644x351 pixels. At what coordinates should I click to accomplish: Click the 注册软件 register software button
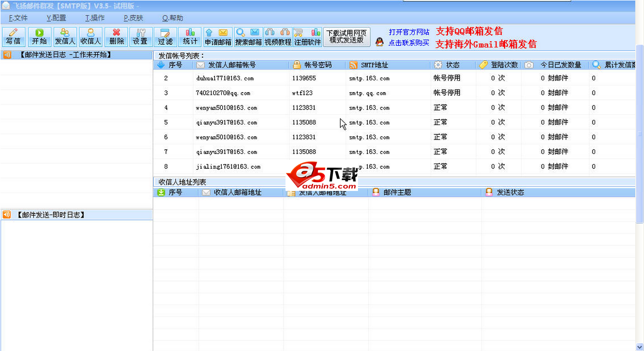[308, 37]
